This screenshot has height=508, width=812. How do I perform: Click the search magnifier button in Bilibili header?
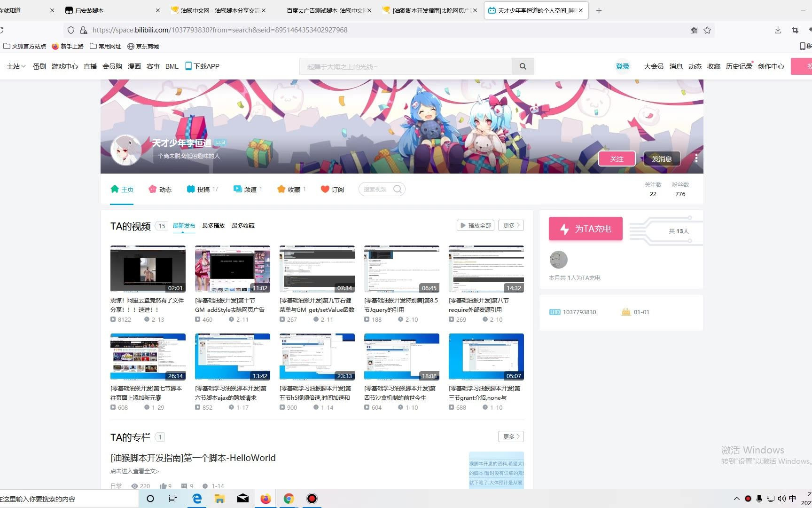[523, 66]
